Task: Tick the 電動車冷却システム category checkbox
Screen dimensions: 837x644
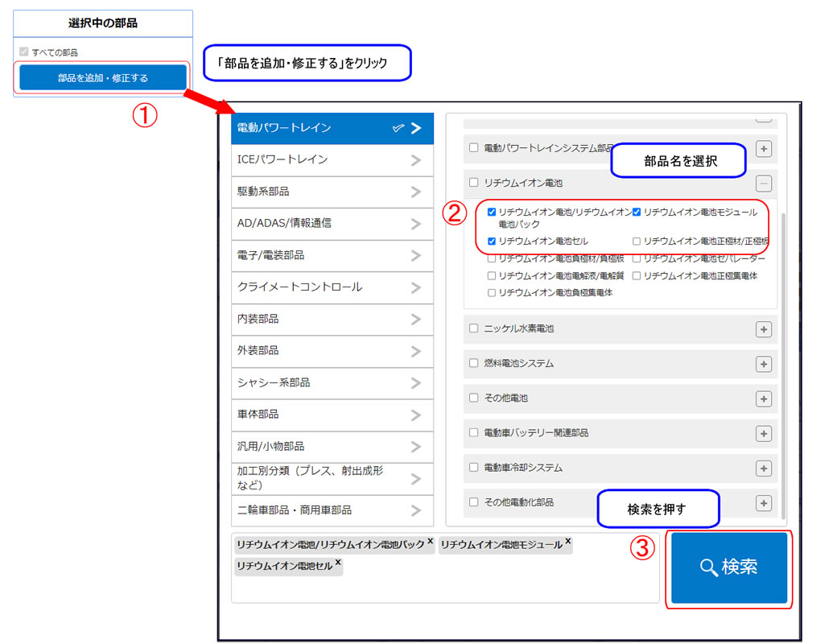Action: [474, 468]
